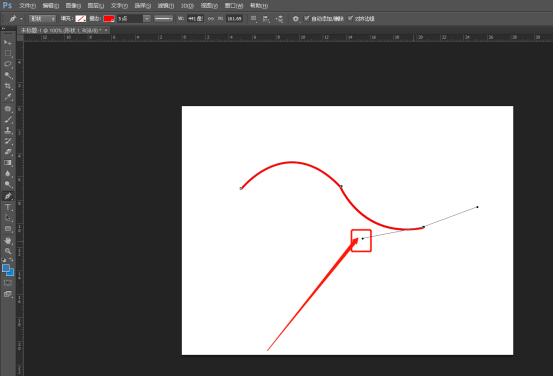554x376 pixels.
Task: Toggle the auto add/delete checkbox
Action: [x=307, y=18]
